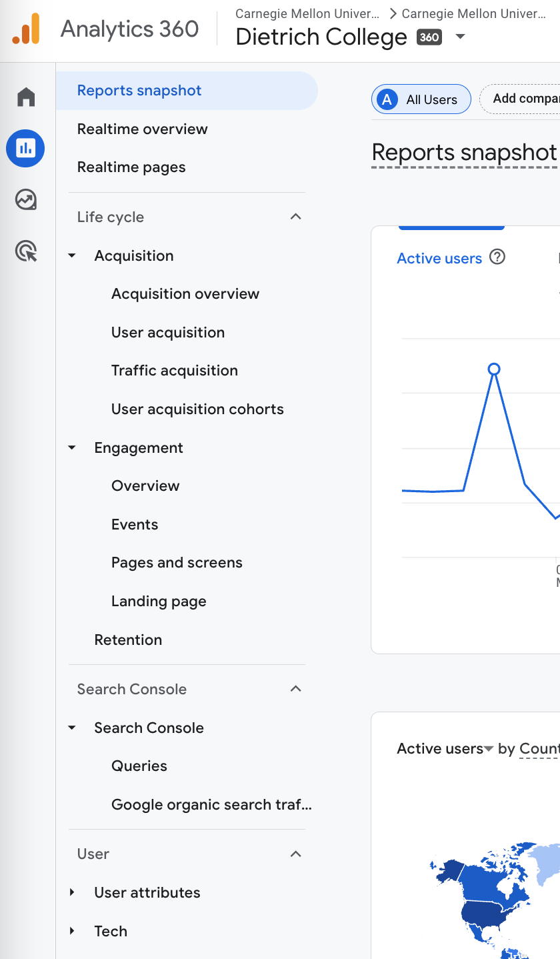Open Google organic search traffic report
560x959 pixels.
[x=211, y=804]
